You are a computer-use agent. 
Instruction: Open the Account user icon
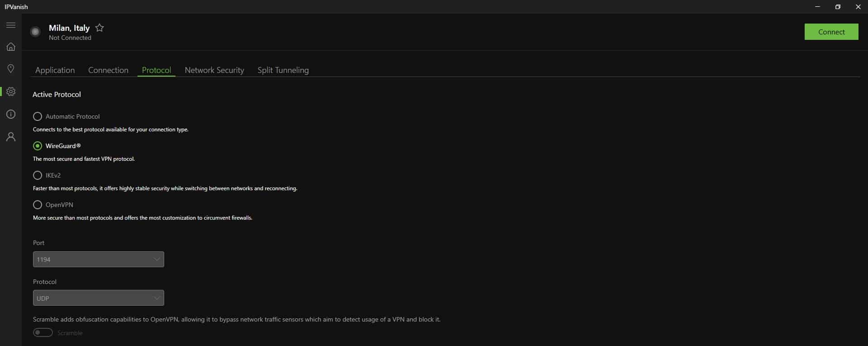11,137
